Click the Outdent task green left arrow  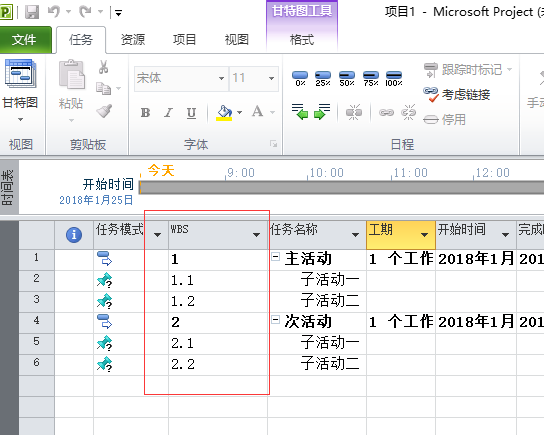coord(300,112)
